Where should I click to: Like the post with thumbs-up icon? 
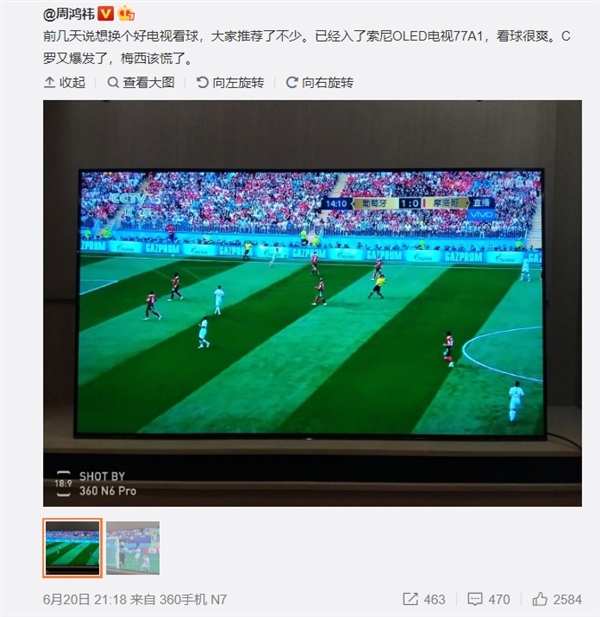click(540, 599)
